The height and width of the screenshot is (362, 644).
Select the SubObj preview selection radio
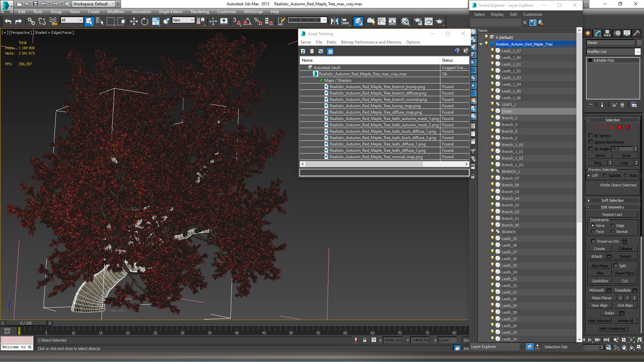(605, 176)
